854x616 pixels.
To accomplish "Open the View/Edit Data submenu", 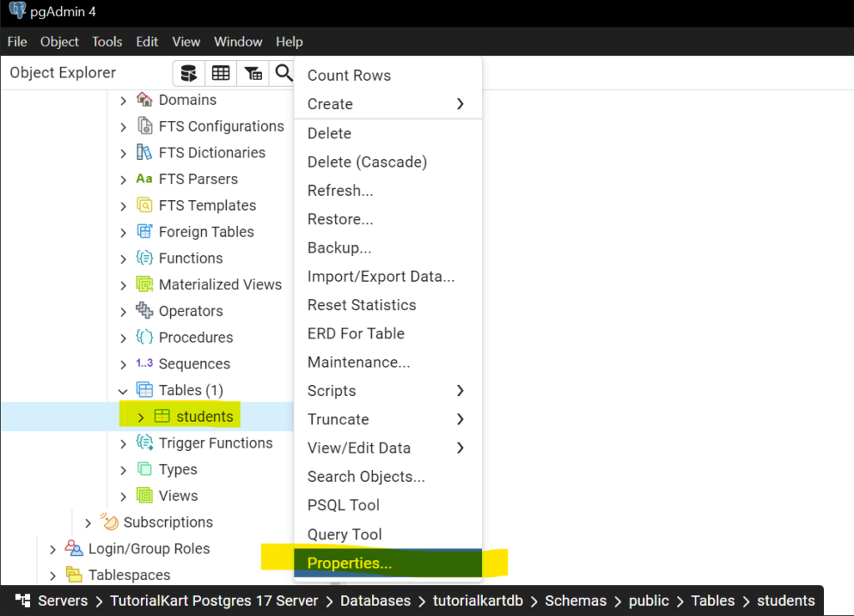I will (x=388, y=448).
